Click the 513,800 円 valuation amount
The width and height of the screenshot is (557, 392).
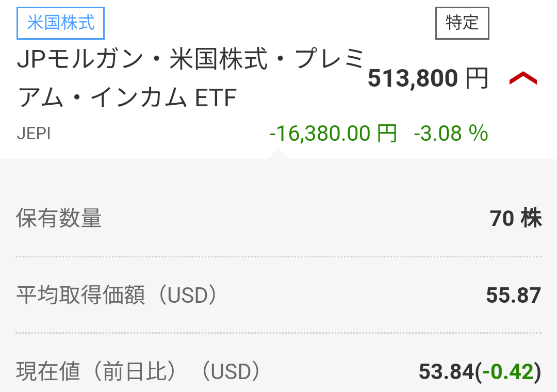click(413, 78)
